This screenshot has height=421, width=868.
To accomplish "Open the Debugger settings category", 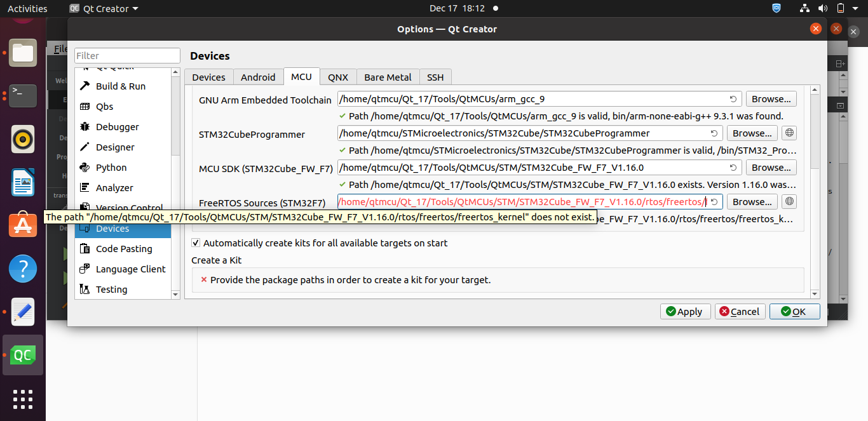I will coord(117,127).
